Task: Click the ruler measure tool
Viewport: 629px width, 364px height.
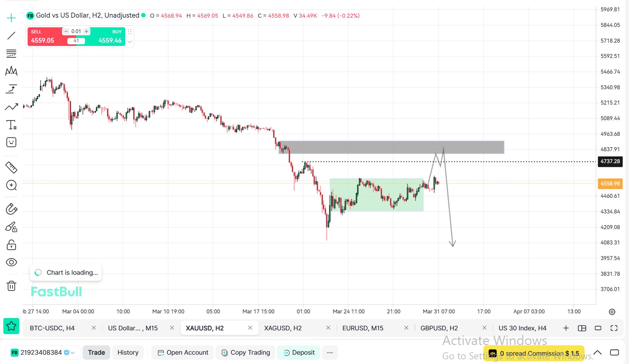Action: tap(11, 168)
